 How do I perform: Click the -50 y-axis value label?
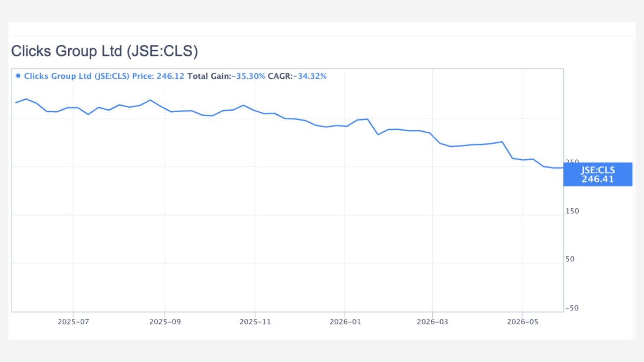pyautogui.click(x=572, y=308)
